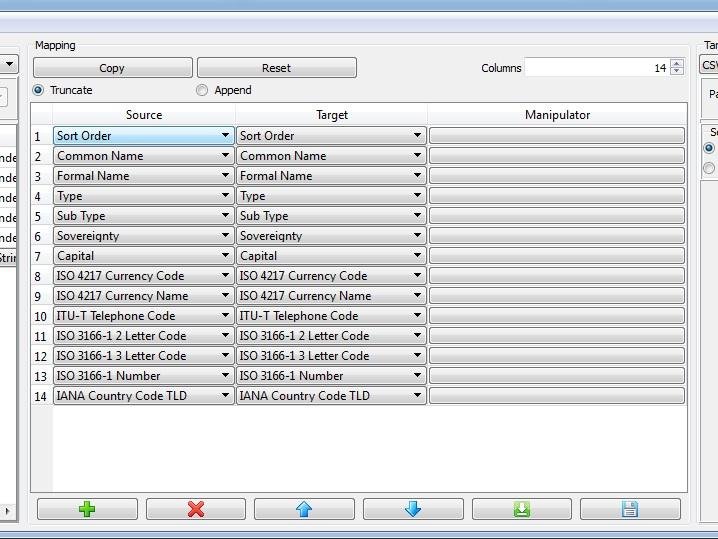This screenshot has width=718, height=539.
Task: Select row header number 8
Action: [x=42, y=276]
